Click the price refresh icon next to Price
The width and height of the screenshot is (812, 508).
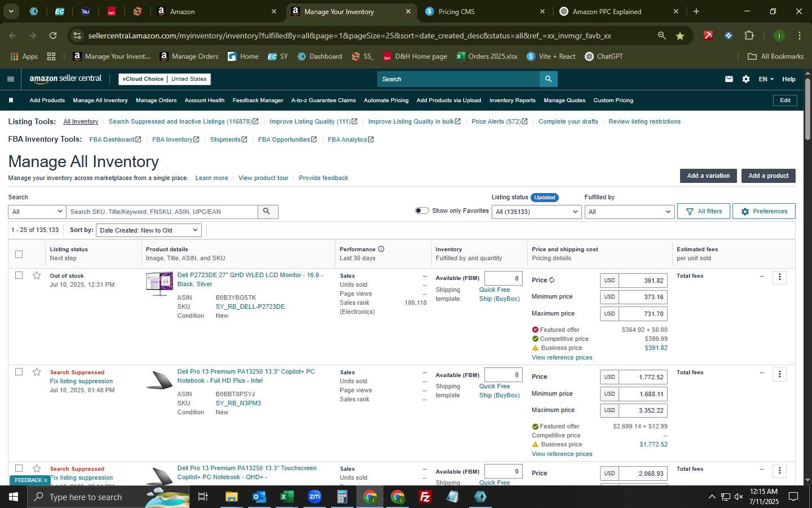coord(551,280)
